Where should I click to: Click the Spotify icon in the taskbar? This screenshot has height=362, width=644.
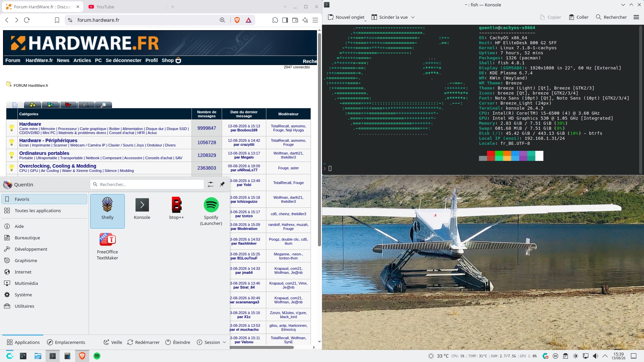coord(97,356)
